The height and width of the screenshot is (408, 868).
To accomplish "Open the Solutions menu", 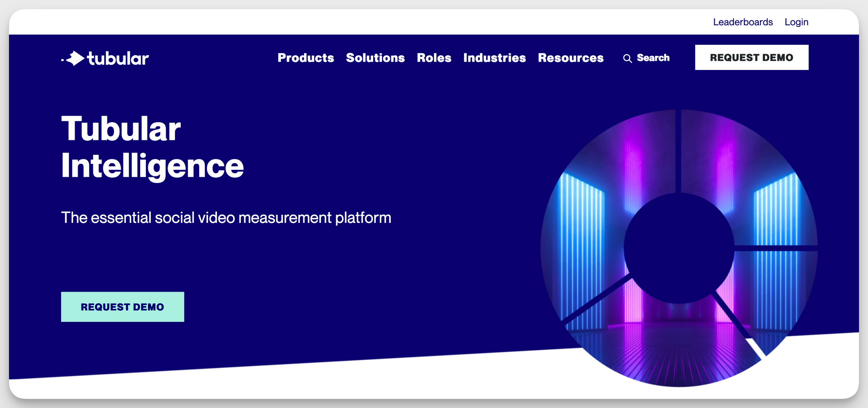I will tap(375, 58).
